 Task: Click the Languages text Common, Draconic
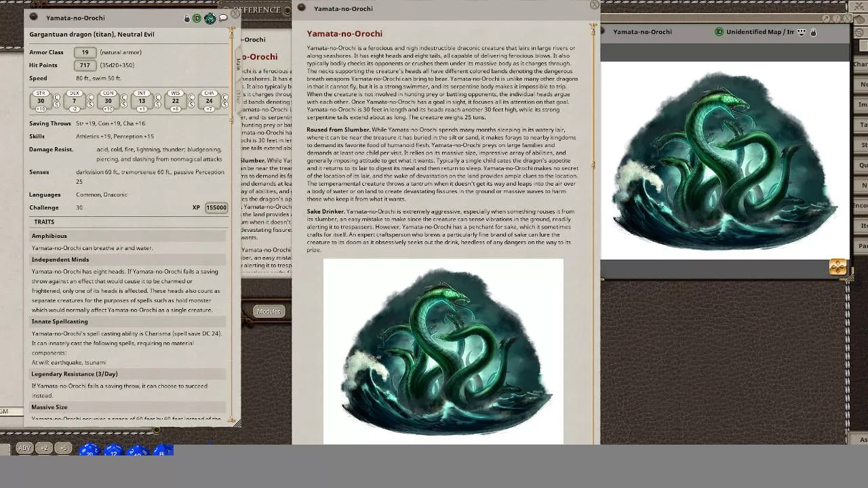tap(102, 195)
